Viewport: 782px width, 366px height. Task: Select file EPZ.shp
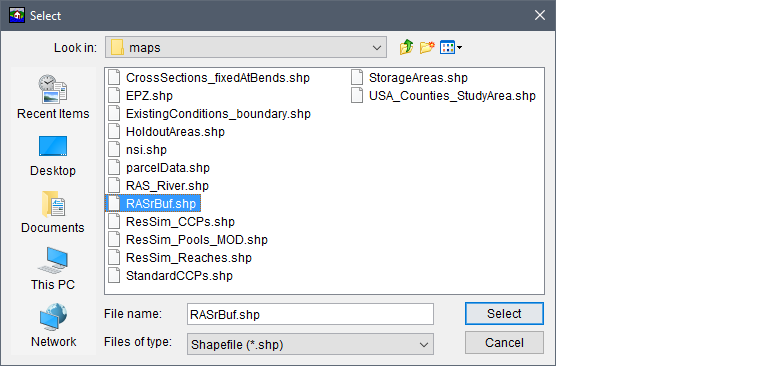click(x=141, y=96)
